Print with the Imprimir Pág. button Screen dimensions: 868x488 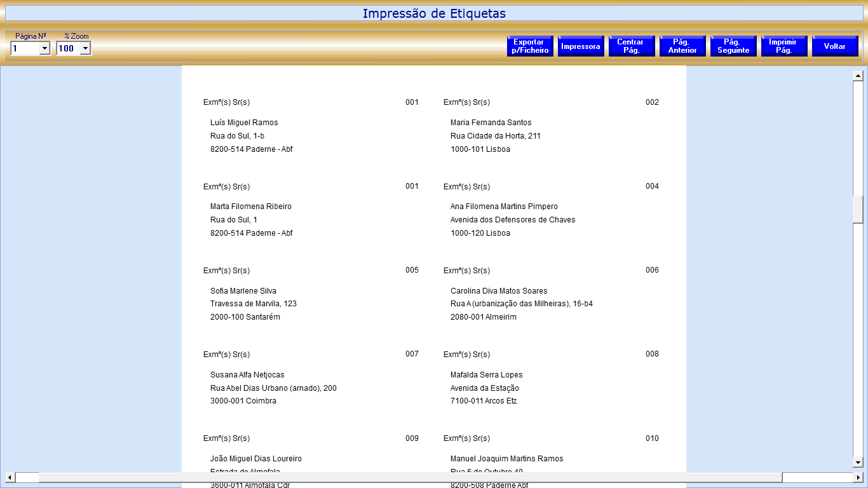(x=783, y=46)
